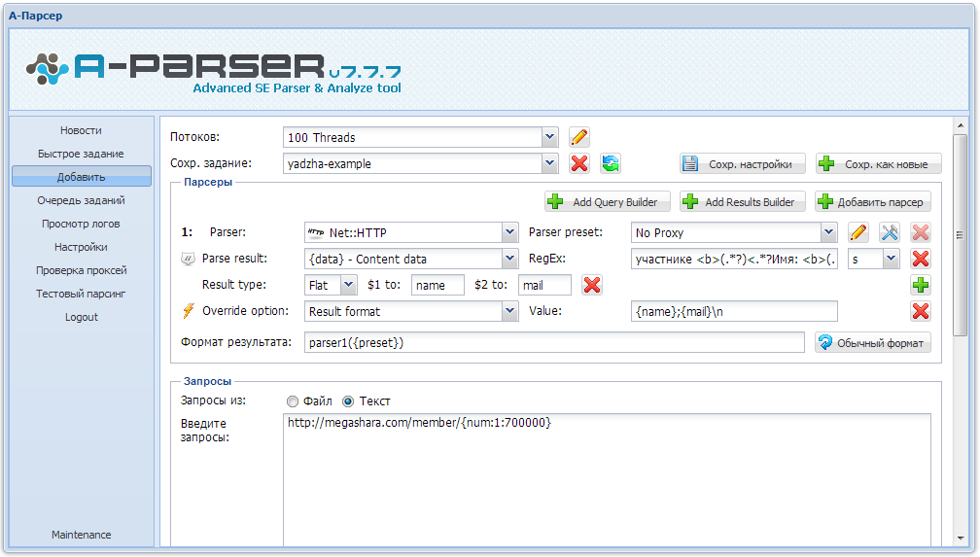Click Сохр. как новые button
The width and height of the screenshot is (980, 557).
pos(878,163)
